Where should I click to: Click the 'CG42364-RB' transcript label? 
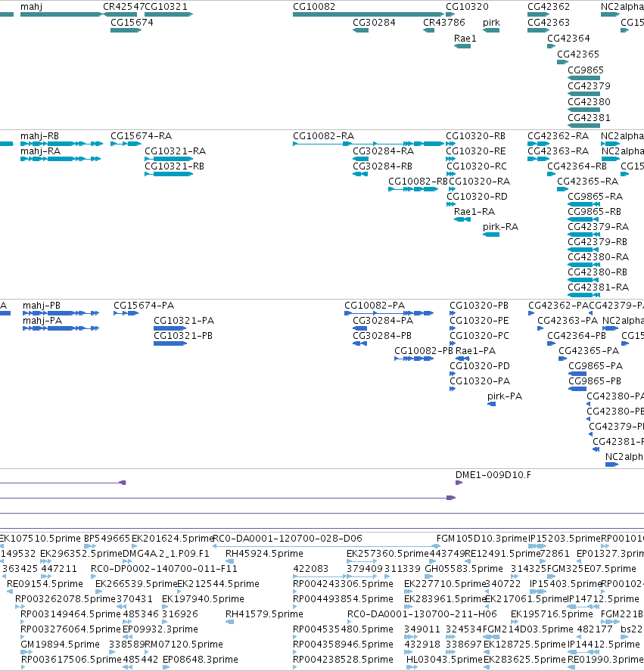tap(577, 166)
